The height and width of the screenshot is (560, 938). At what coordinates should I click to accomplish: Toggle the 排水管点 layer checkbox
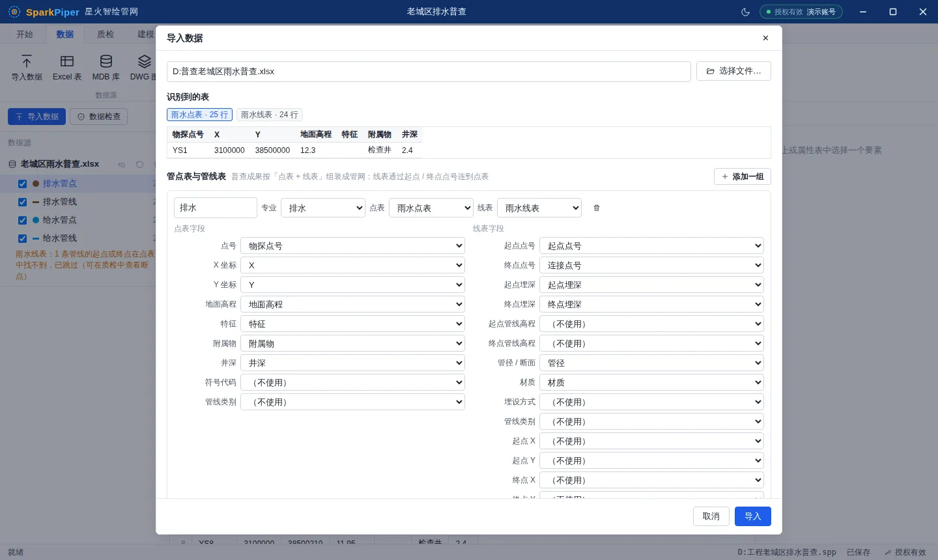23,184
